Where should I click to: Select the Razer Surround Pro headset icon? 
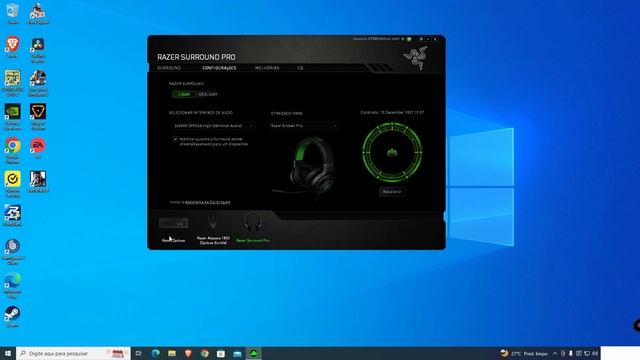[x=253, y=223]
